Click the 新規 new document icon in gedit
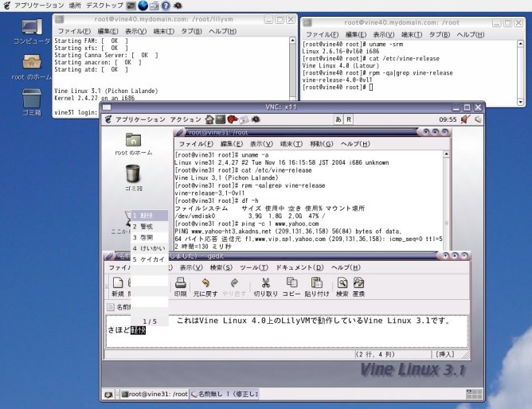The height and width of the screenshot is (409, 532). (x=118, y=286)
